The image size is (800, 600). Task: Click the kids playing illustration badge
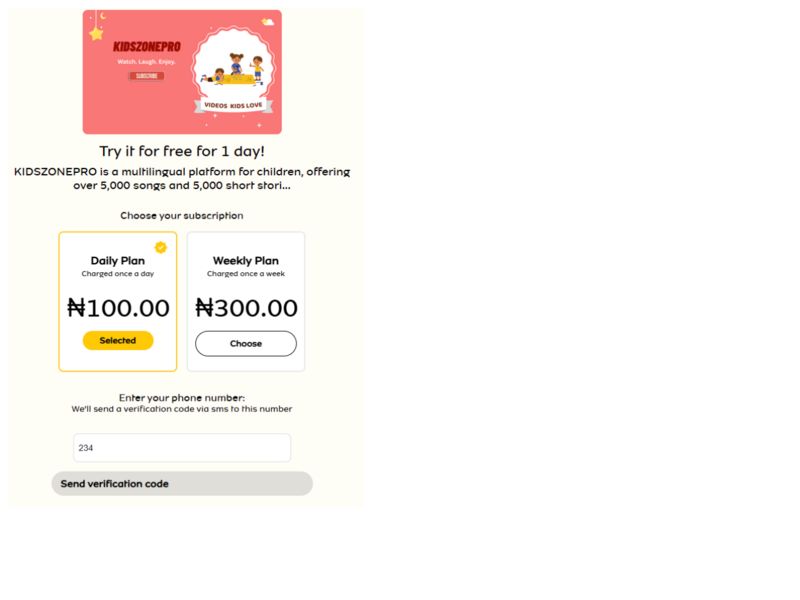[232, 68]
